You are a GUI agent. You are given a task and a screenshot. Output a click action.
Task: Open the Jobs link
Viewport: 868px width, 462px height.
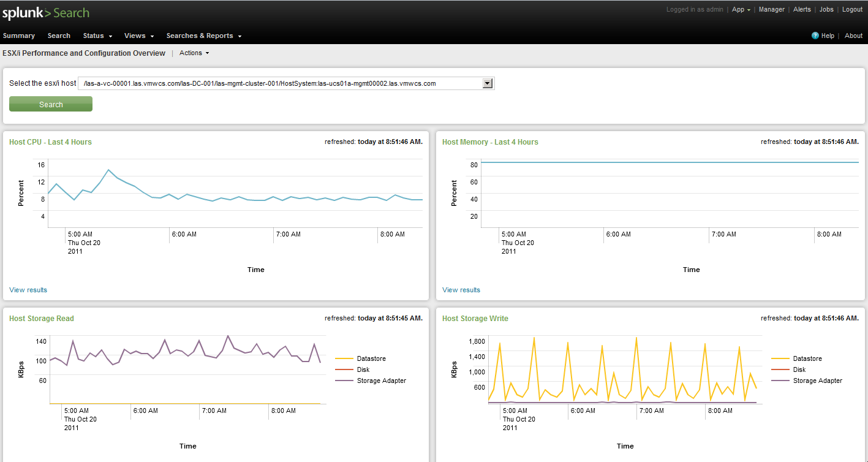[826, 10]
